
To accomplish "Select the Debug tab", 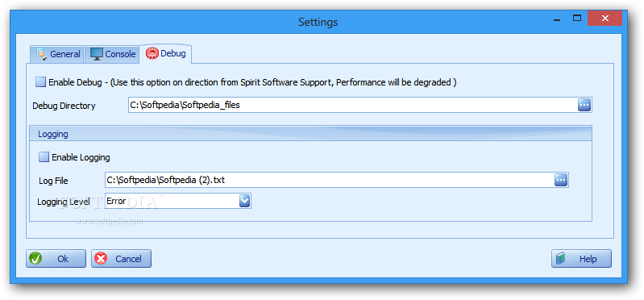I will pyautogui.click(x=166, y=54).
